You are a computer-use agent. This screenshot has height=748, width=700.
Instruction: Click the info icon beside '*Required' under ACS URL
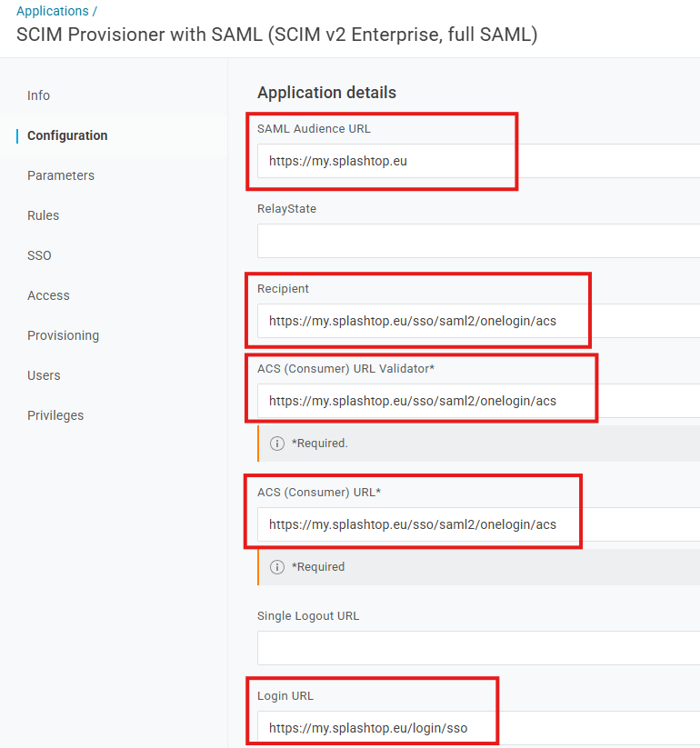tap(277, 567)
